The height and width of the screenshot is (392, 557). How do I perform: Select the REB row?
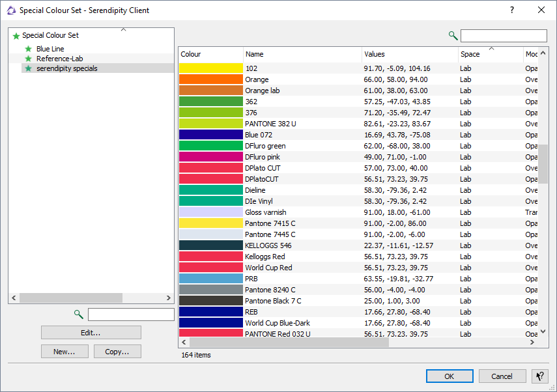tap(358, 312)
